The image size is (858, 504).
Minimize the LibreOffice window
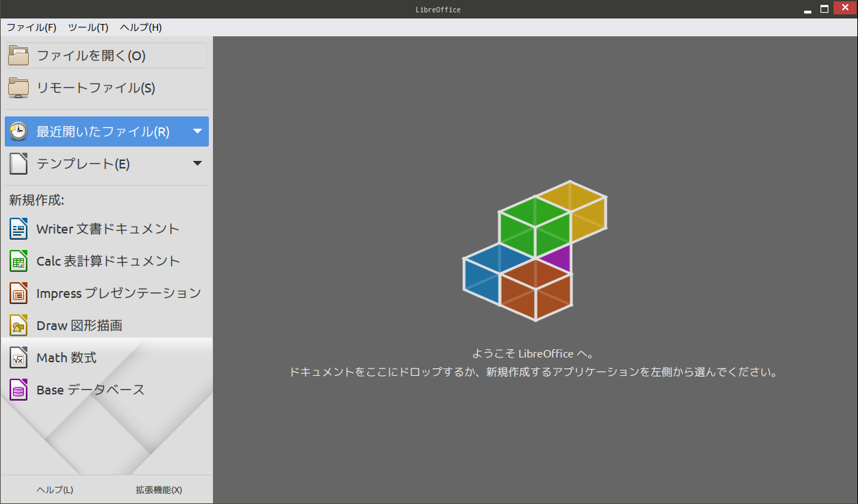[809, 10]
